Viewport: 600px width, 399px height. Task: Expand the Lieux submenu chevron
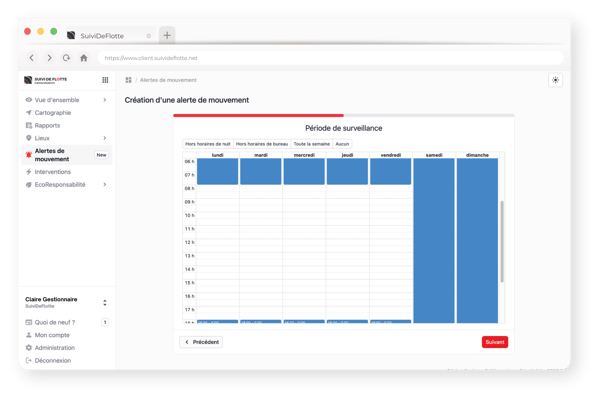coord(105,138)
